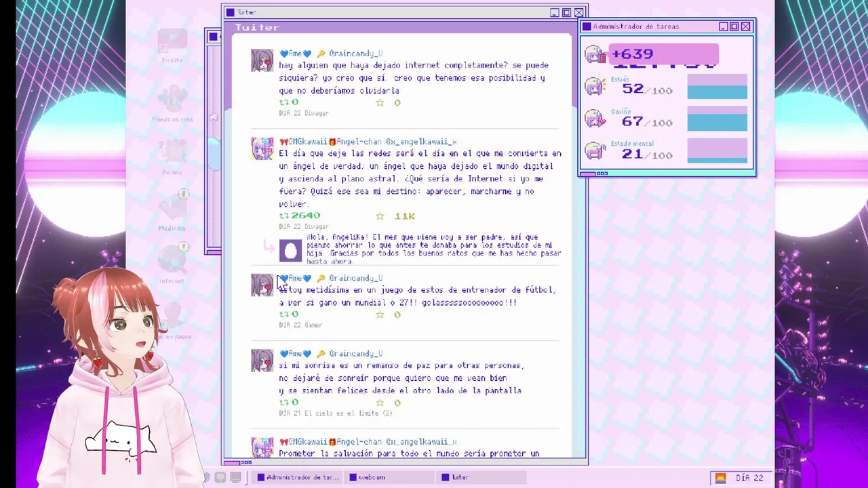
Task: Open the Medicina desktop icon
Action: pyautogui.click(x=172, y=211)
